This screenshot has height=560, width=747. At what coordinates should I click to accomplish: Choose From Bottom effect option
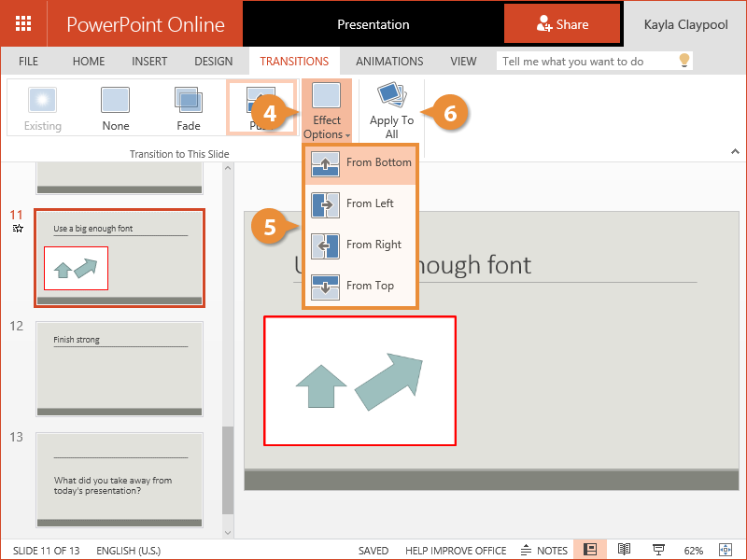click(360, 162)
